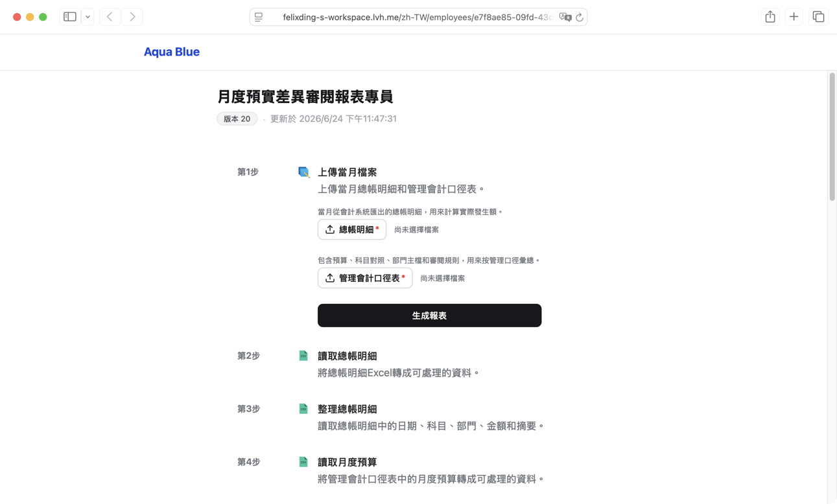This screenshot has width=837, height=504.
Task: Click the 第2步 label
Action: point(248,356)
